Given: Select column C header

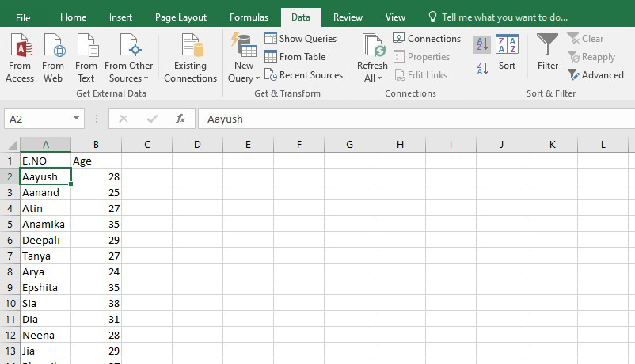Looking at the screenshot, I should [x=147, y=145].
